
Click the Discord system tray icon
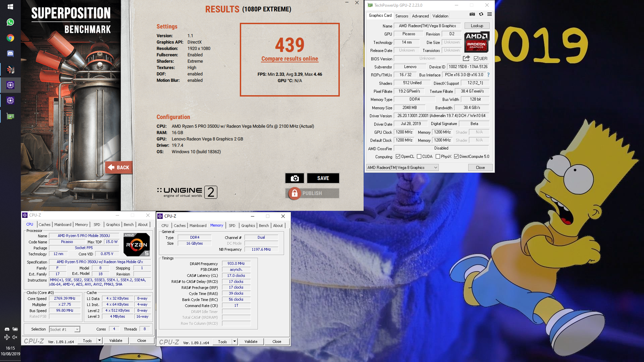click(x=7, y=329)
